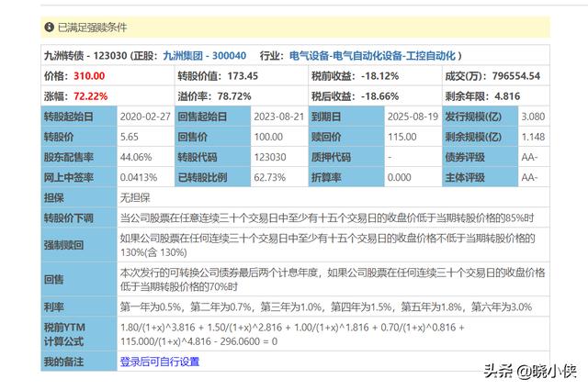
Task: Click the 转股代码 value 123030
Action: (270, 157)
